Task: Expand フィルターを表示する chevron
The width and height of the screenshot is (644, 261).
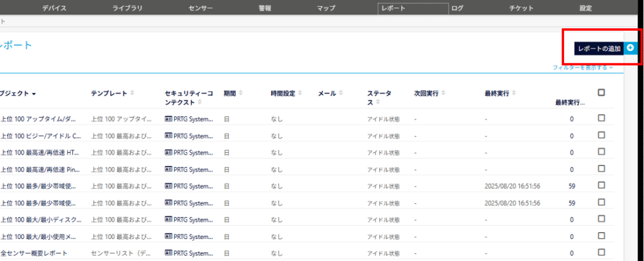Action: coord(611,67)
